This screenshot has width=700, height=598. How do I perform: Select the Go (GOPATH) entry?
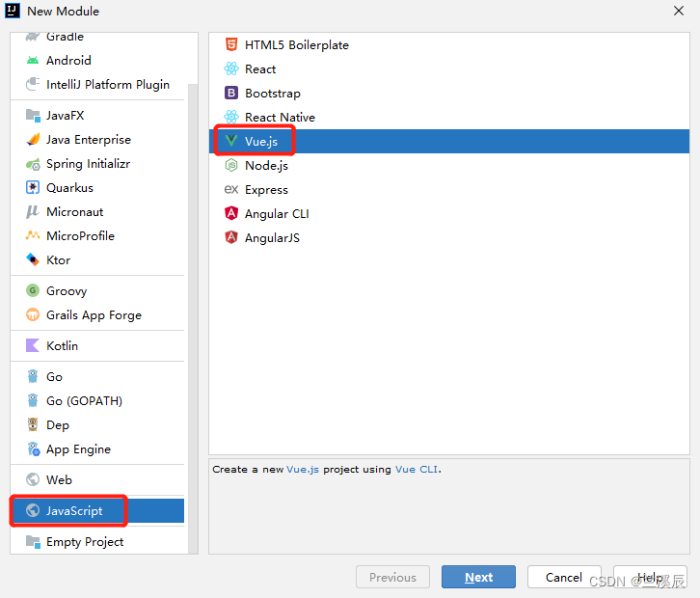[98, 400]
